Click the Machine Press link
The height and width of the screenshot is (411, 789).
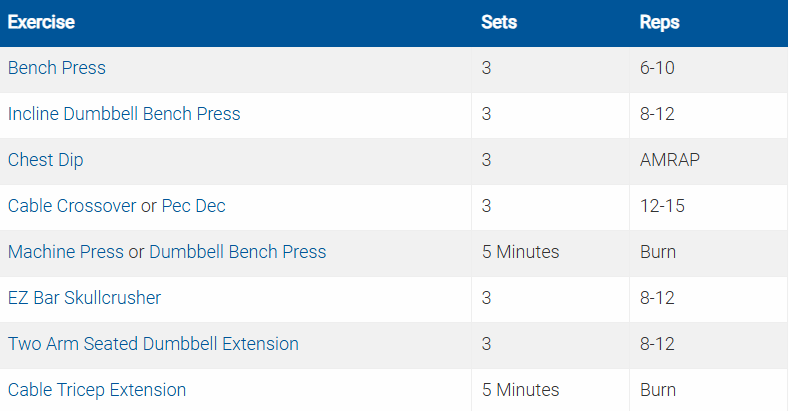pos(66,252)
